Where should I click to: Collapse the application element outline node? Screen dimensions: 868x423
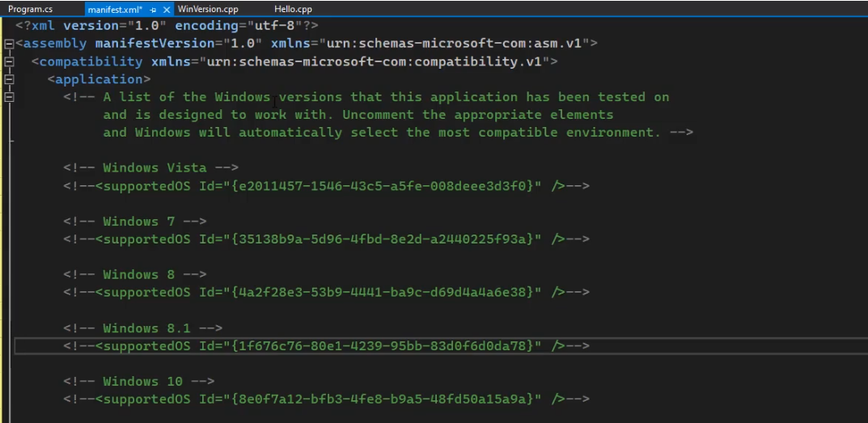(9, 79)
